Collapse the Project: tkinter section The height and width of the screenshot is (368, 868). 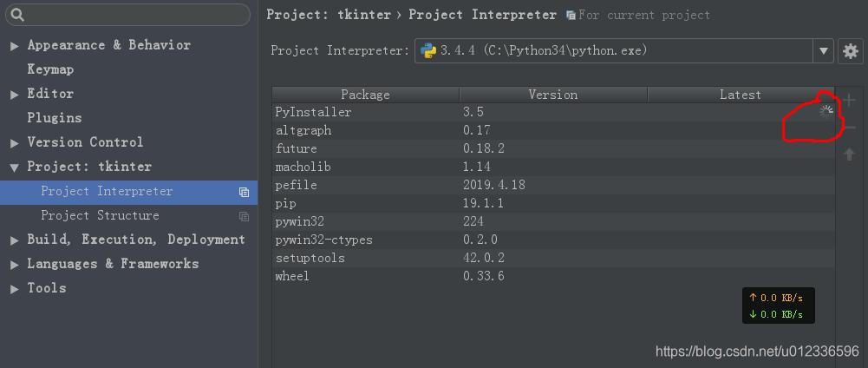pyautogui.click(x=14, y=167)
